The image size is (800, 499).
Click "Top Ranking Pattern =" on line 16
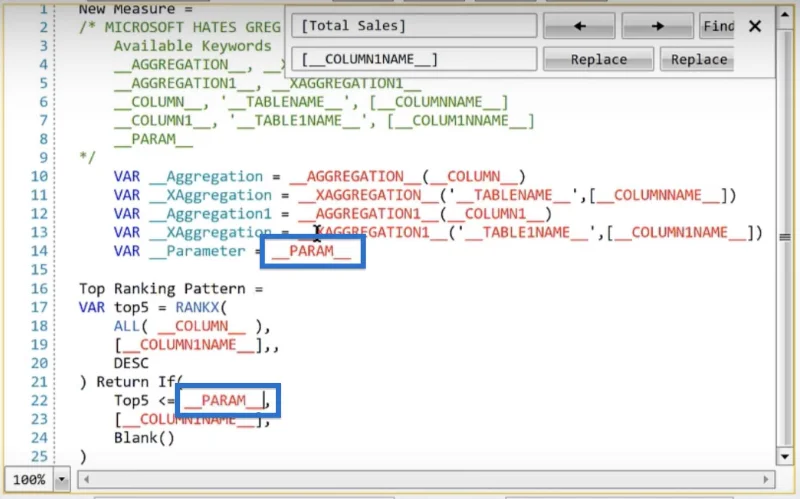pyautogui.click(x=171, y=288)
